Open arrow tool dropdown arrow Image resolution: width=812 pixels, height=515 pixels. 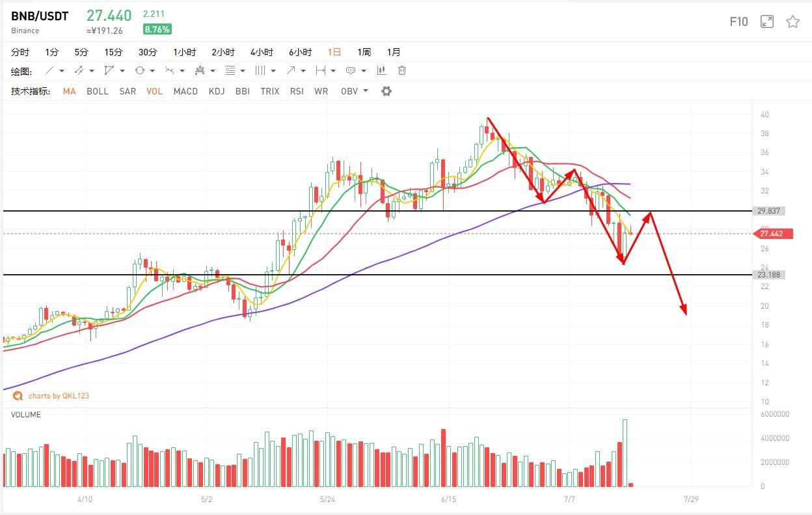pyautogui.click(x=303, y=71)
